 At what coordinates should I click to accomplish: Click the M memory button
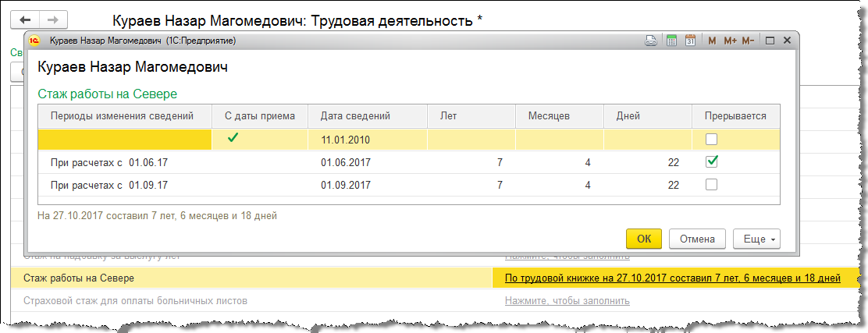click(x=712, y=41)
